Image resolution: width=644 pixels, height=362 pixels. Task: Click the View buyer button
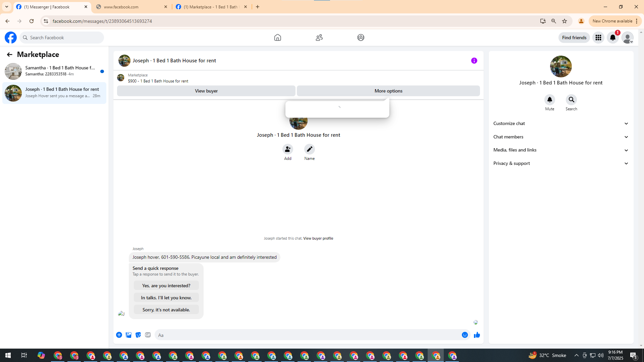pos(206,91)
